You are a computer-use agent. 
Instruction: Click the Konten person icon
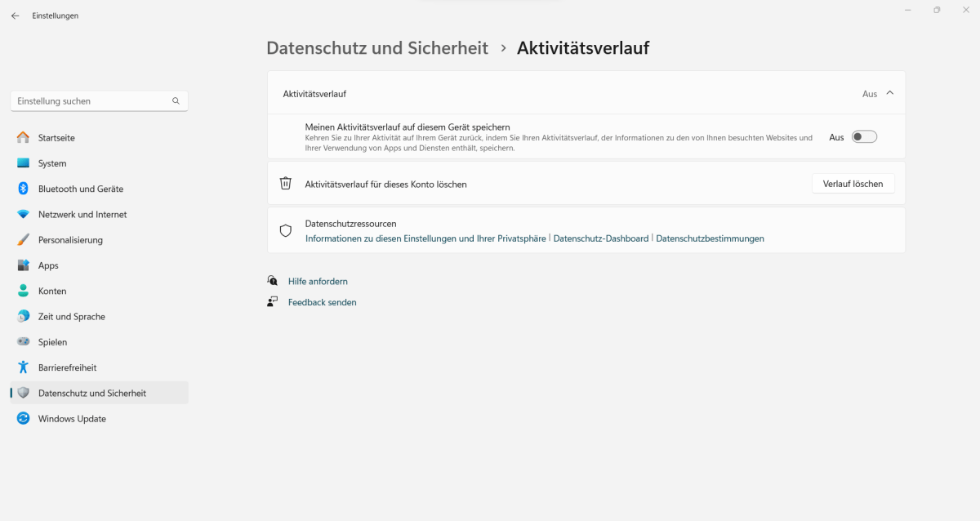[23, 291]
